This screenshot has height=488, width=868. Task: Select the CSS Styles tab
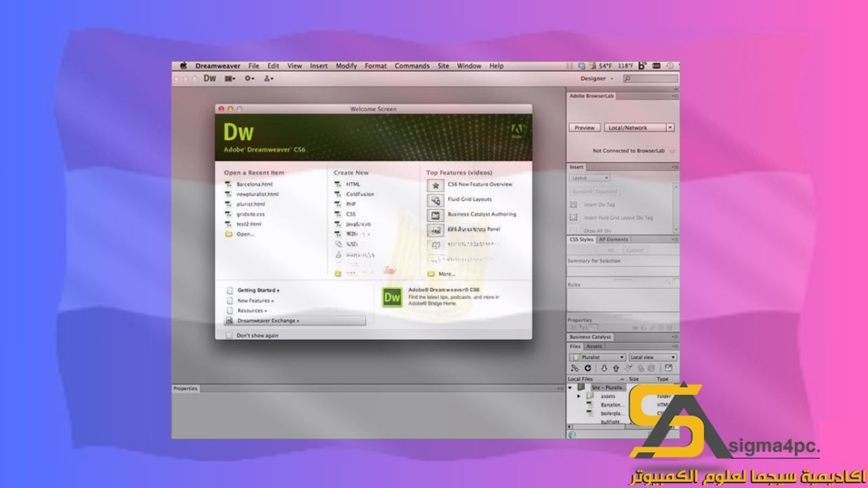[x=581, y=239]
